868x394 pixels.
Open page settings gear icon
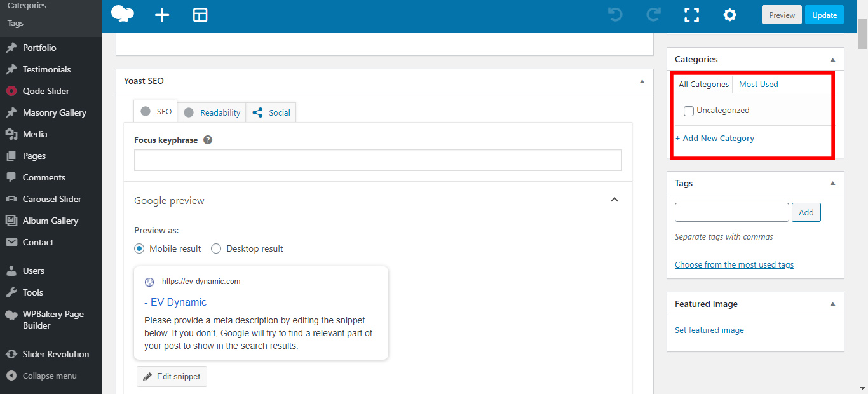tap(729, 15)
